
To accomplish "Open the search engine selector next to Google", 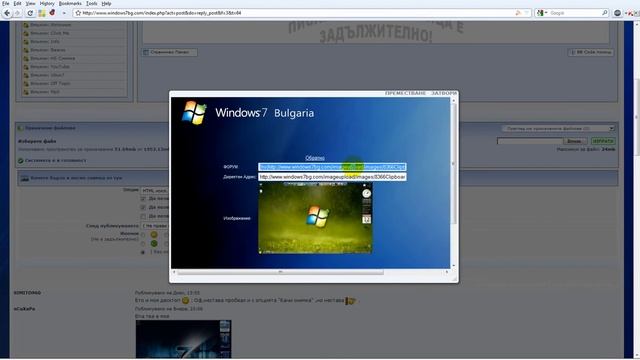I will (x=542, y=13).
